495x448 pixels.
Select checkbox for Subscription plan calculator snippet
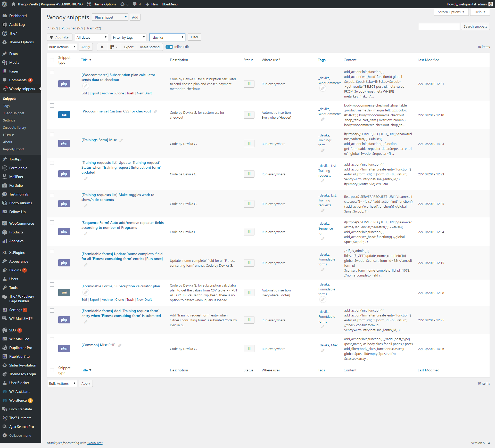pos(52,72)
